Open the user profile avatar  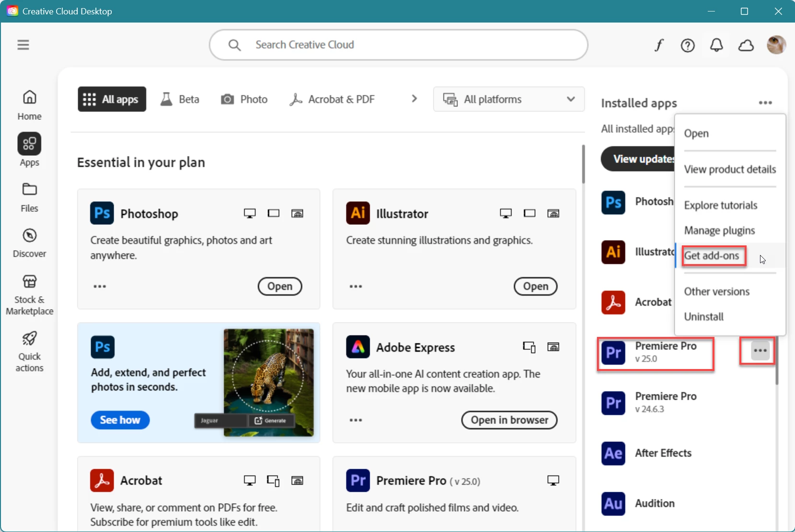click(776, 45)
